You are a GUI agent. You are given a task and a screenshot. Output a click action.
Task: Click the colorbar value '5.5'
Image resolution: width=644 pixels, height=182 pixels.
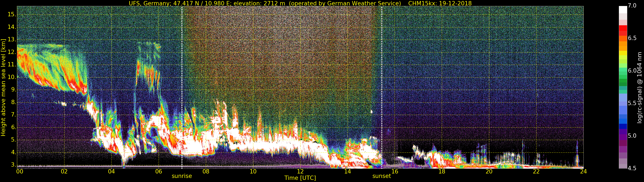(x=632, y=103)
